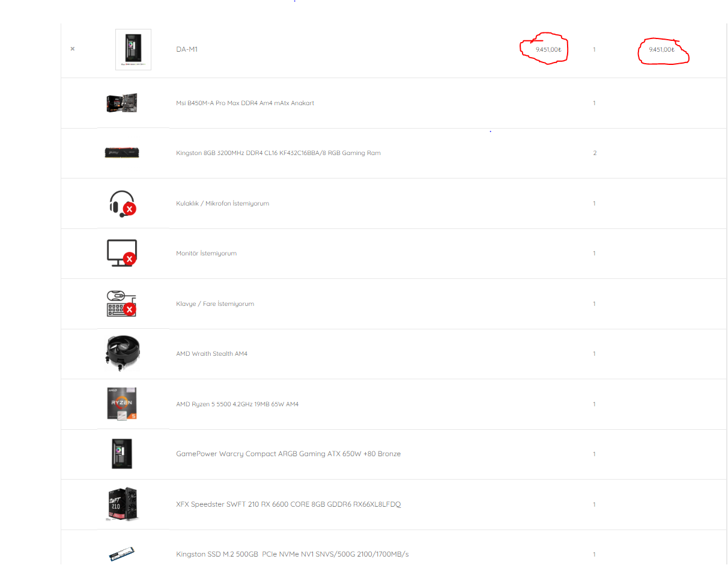728x571 pixels.
Task: Open Kingston 8GB 3200MHz RGB Gaming Ram link
Action: [x=278, y=153]
